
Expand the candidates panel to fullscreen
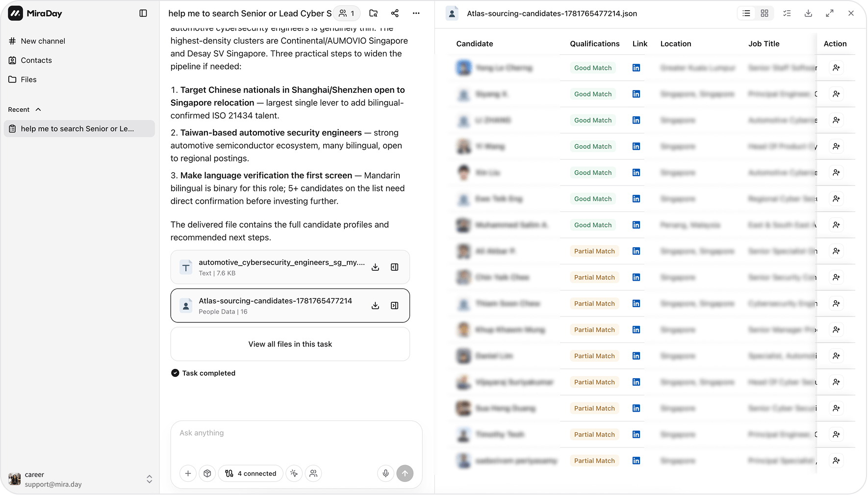tap(830, 13)
